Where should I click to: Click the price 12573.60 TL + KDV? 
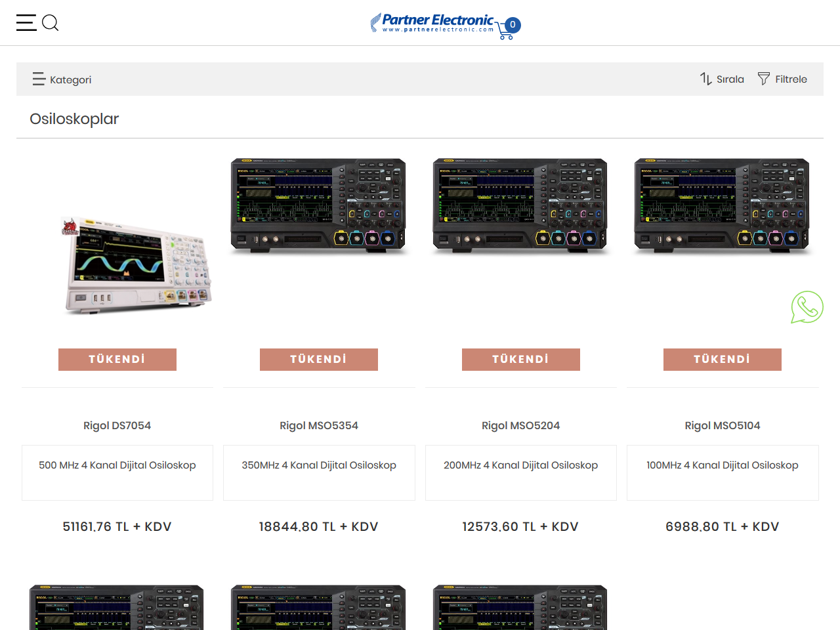521,526
